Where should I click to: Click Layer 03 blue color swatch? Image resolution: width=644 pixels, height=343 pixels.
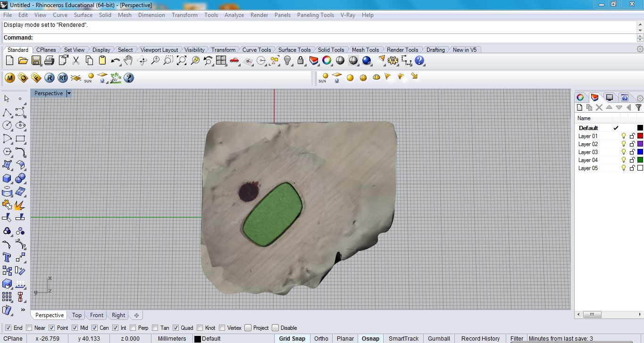[640, 152]
